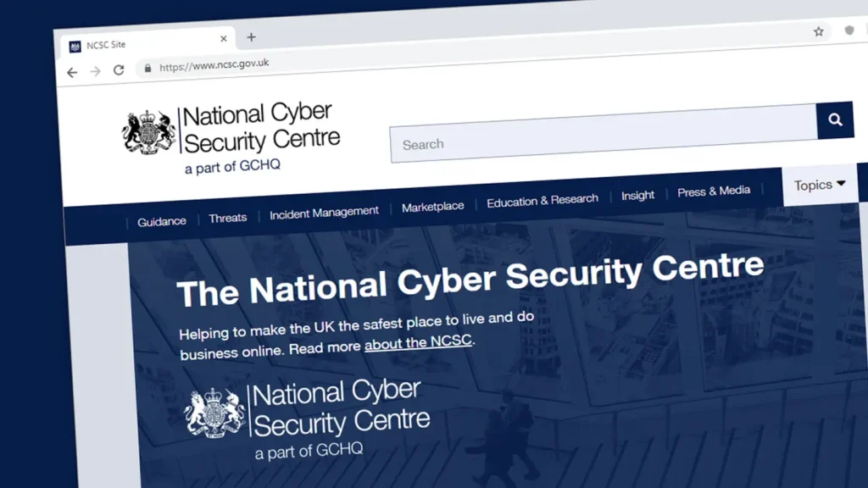Reload the NCSC page
The image size is (868, 488).
pos(119,70)
